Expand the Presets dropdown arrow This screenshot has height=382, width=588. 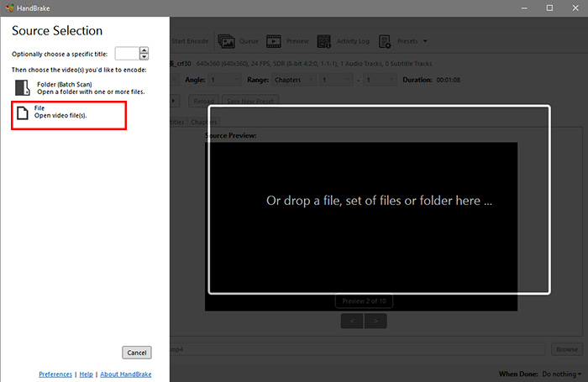pyautogui.click(x=425, y=41)
